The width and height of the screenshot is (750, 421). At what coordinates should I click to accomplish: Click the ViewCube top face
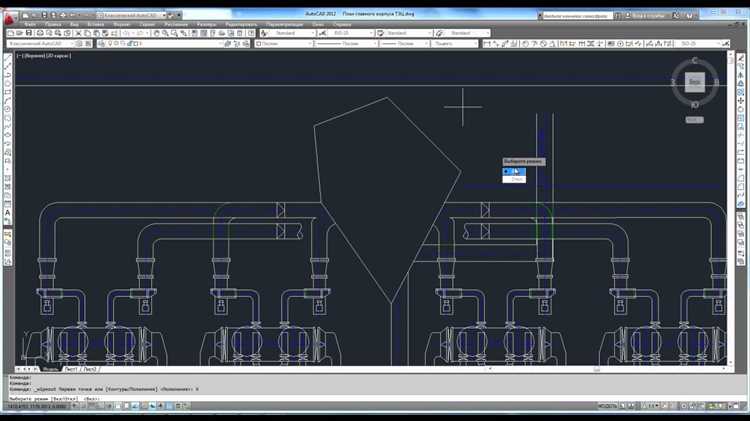pyautogui.click(x=695, y=82)
